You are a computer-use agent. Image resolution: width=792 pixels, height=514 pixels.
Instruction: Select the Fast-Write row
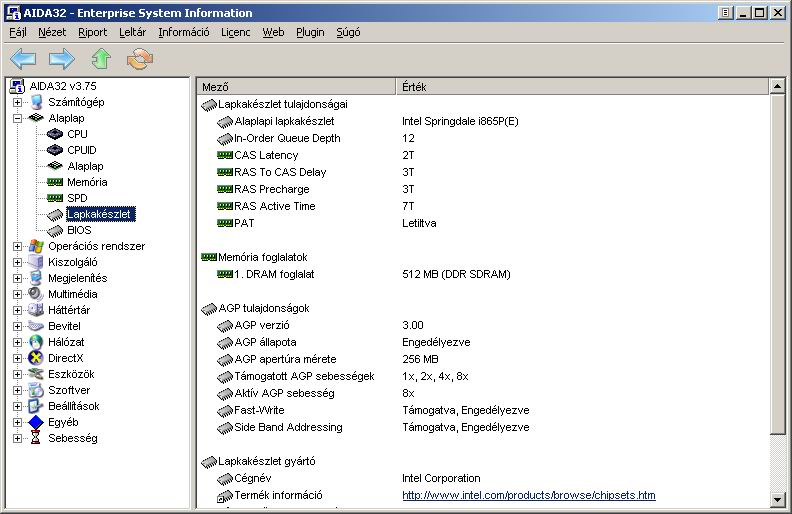coord(483,410)
